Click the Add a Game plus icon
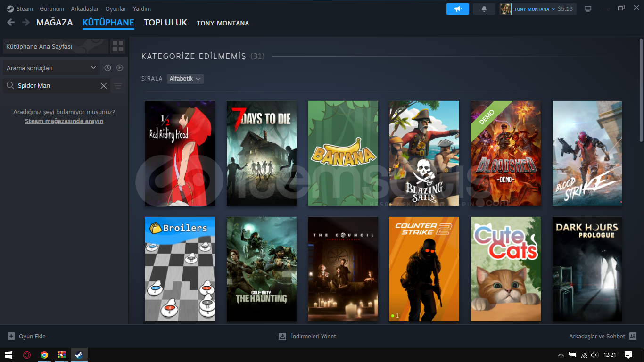This screenshot has width=644, height=362. tap(11, 336)
